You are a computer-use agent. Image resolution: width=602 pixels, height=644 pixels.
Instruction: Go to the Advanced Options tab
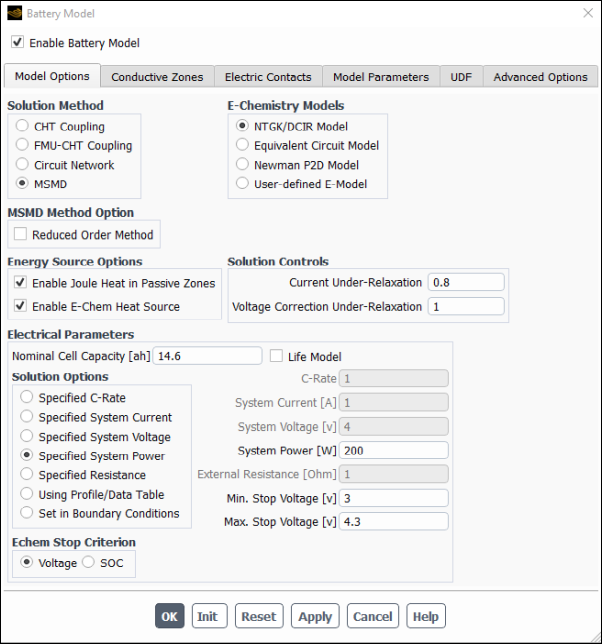[540, 77]
